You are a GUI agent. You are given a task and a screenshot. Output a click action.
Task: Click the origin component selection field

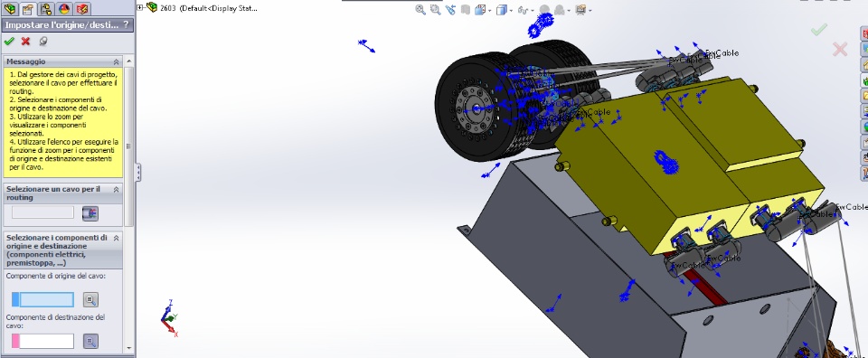[x=42, y=299]
